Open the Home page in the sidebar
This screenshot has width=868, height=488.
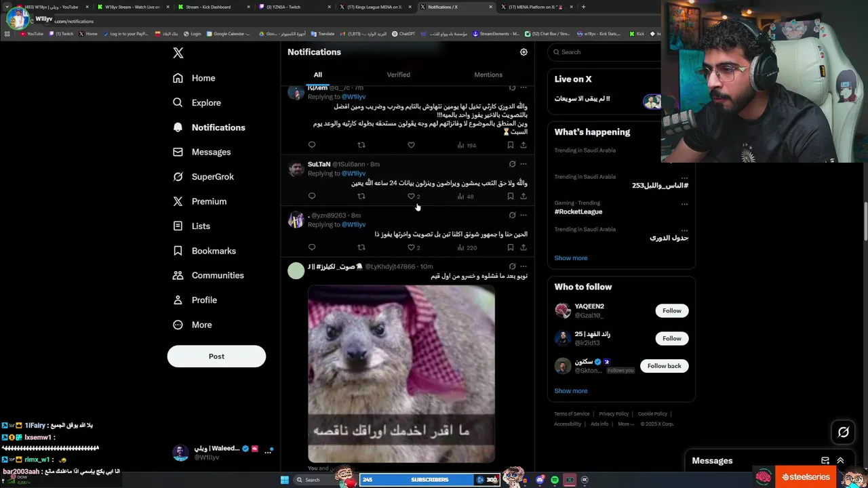[194, 78]
